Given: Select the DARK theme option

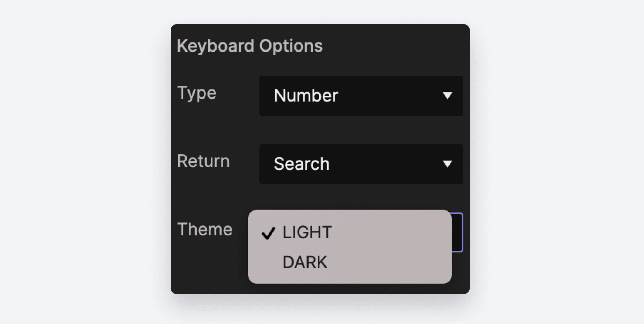Looking at the screenshot, I should (305, 261).
